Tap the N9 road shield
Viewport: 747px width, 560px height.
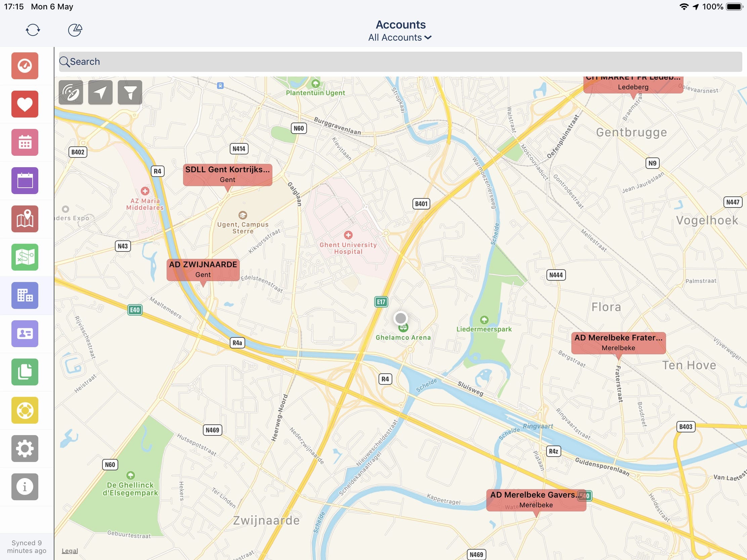coord(652,164)
